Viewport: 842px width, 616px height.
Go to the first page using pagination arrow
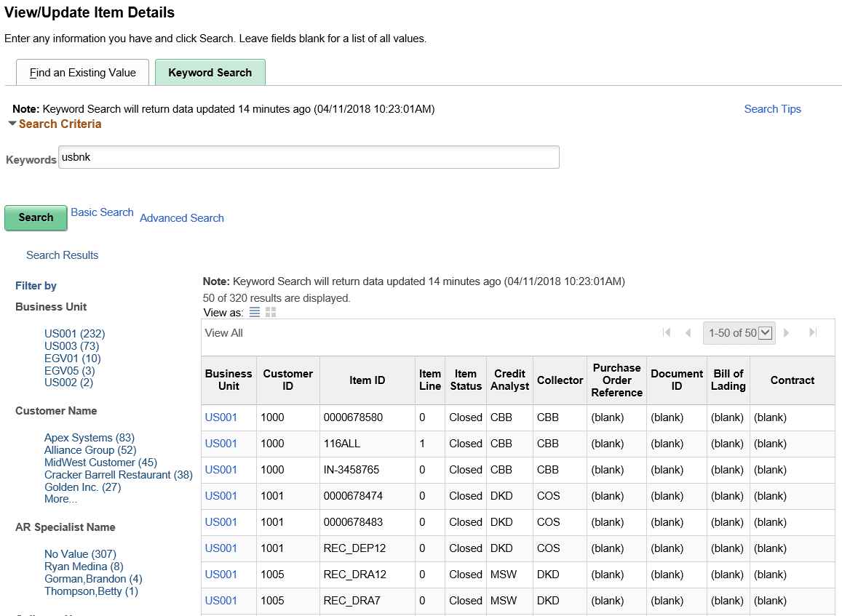[667, 332]
